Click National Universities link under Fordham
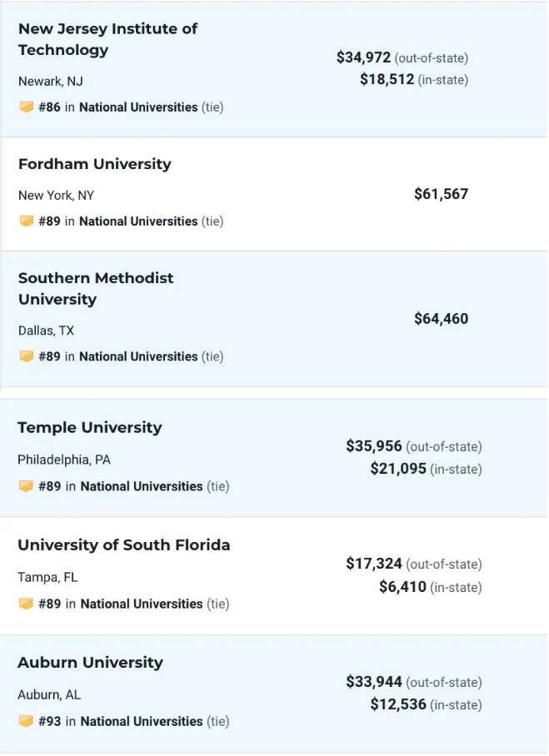This screenshot has width=549, height=756. [x=138, y=221]
